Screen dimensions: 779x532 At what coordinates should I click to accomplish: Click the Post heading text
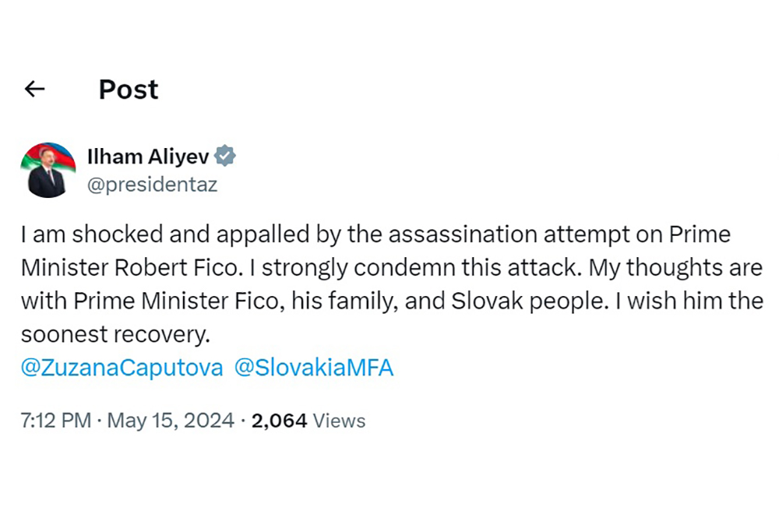[129, 90]
